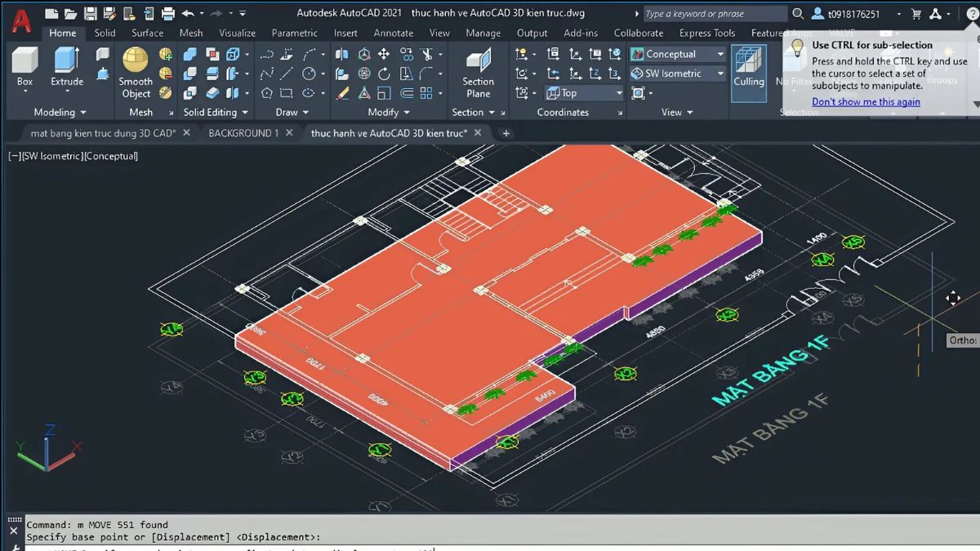Click Don't show me this again link
The width and height of the screenshot is (980, 551).
[x=866, y=102]
